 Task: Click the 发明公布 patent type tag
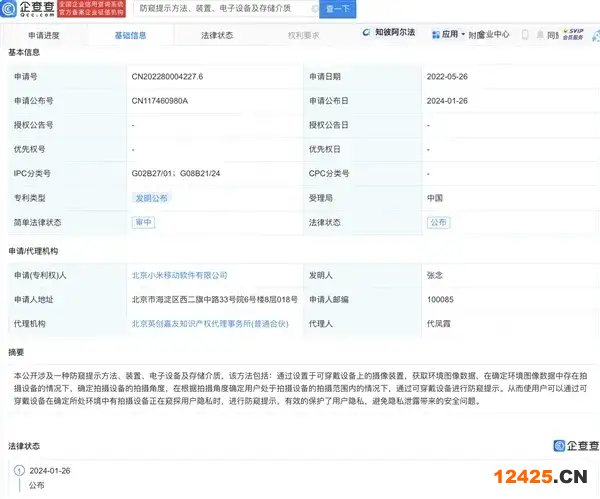tap(152, 198)
